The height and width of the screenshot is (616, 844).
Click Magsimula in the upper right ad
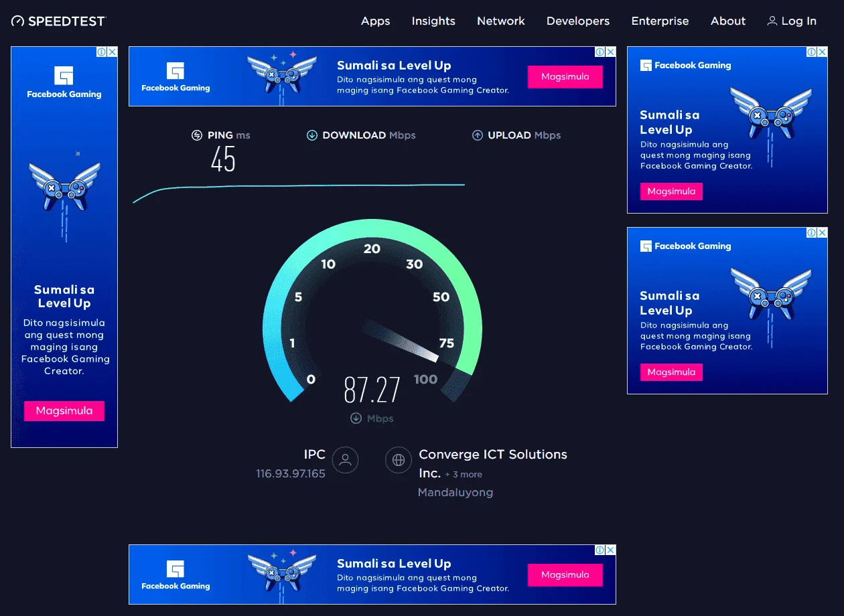(671, 191)
